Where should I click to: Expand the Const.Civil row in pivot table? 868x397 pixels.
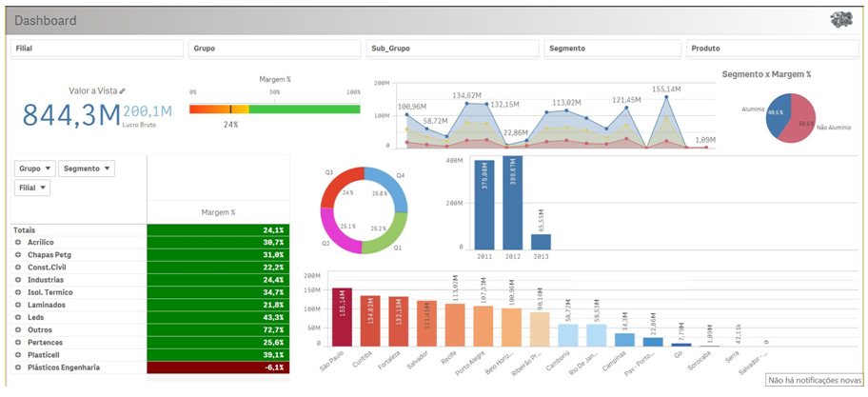coord(18,268)
